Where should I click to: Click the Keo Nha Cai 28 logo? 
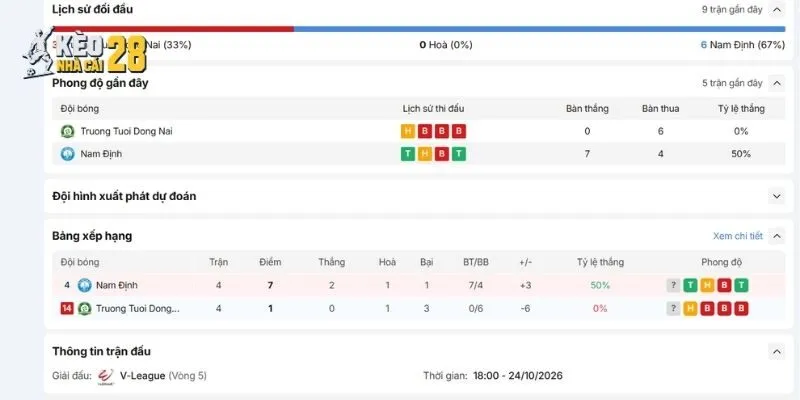(x=85, y=54)
